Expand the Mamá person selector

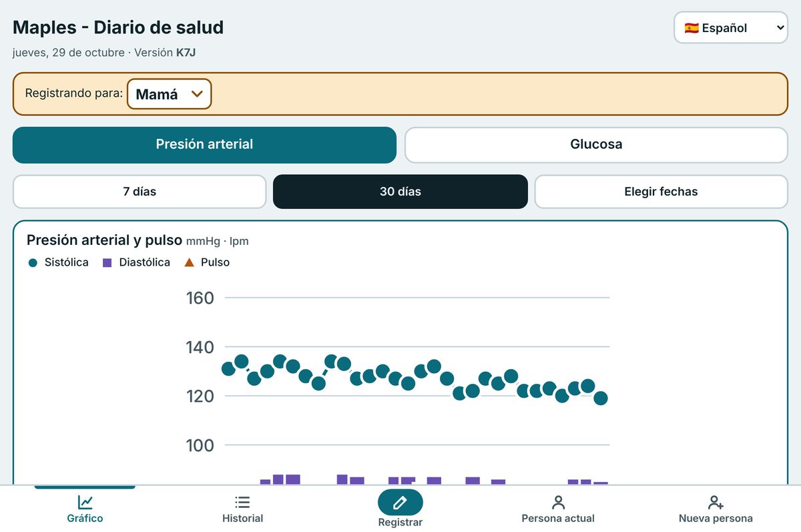pyautogui.click(x=170, y=94)
